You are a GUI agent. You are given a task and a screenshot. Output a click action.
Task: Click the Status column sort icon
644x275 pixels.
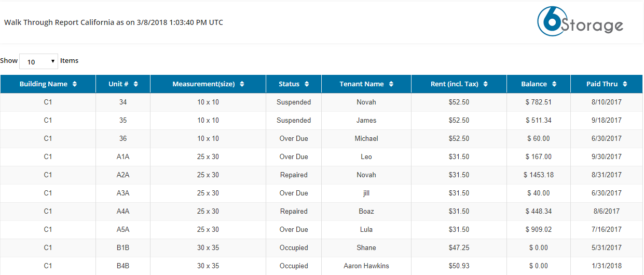(x=307, y=84)
